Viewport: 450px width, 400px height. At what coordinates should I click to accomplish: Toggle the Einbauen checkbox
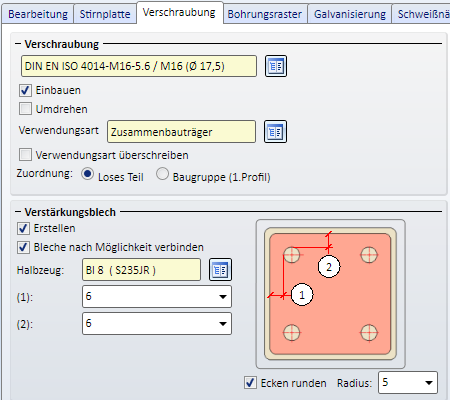point(26,90)
